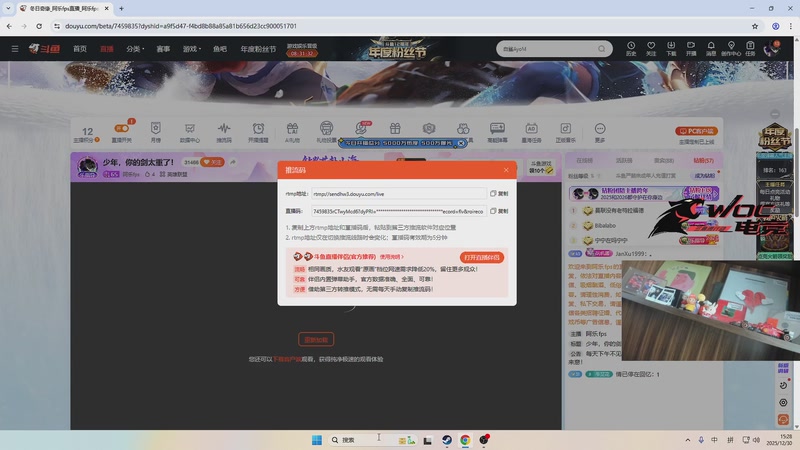Open the Windows Start button
Viewport: 800px width, 450px height.
(316, 440)
